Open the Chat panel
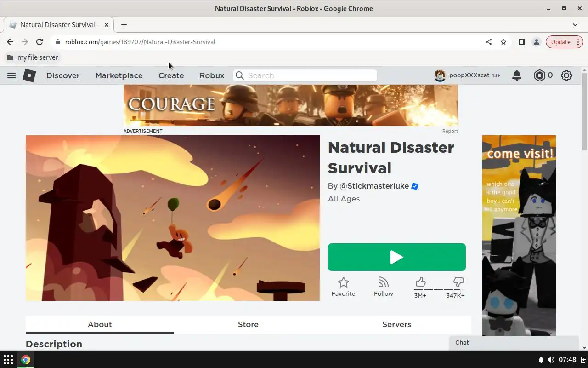Image resolution: width=588 pixels, height=368 pixels. [x=514, y=343]
